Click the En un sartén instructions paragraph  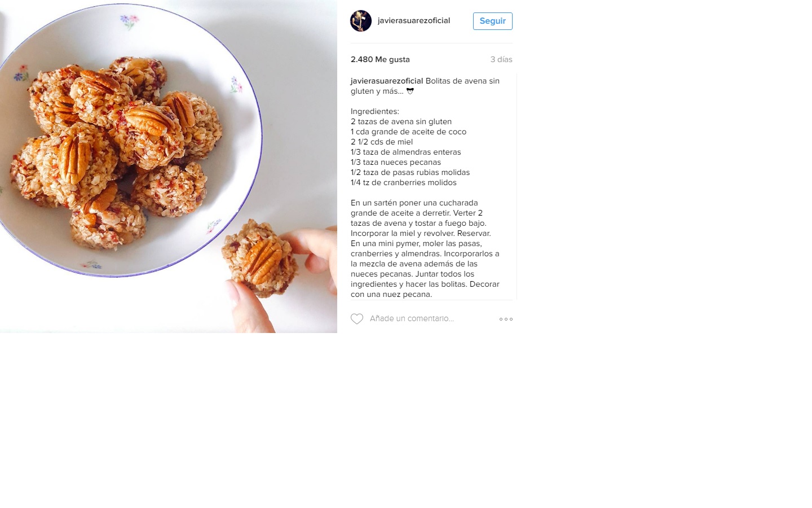pyautogui.click(x=425, y=248)
